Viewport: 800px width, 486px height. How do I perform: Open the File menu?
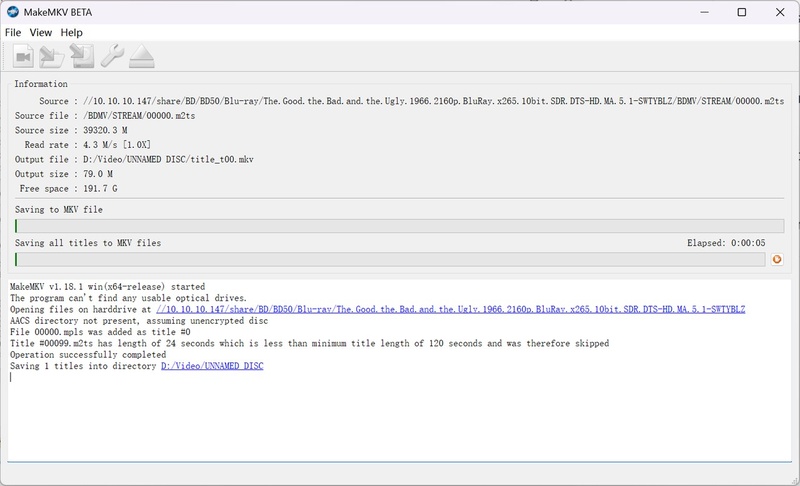click(x=13, y=33)
